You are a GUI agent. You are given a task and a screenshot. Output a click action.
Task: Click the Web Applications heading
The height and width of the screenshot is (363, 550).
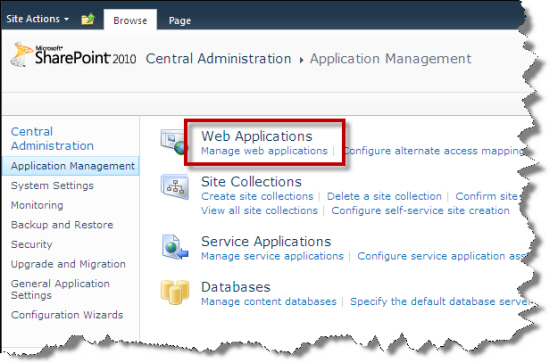tap(257, 136)
